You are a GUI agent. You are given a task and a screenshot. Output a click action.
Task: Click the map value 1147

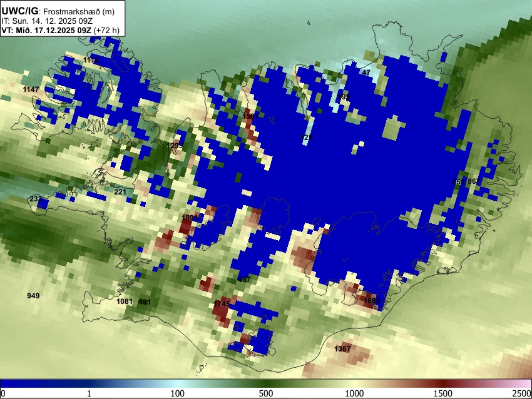[x=31, y=89]
